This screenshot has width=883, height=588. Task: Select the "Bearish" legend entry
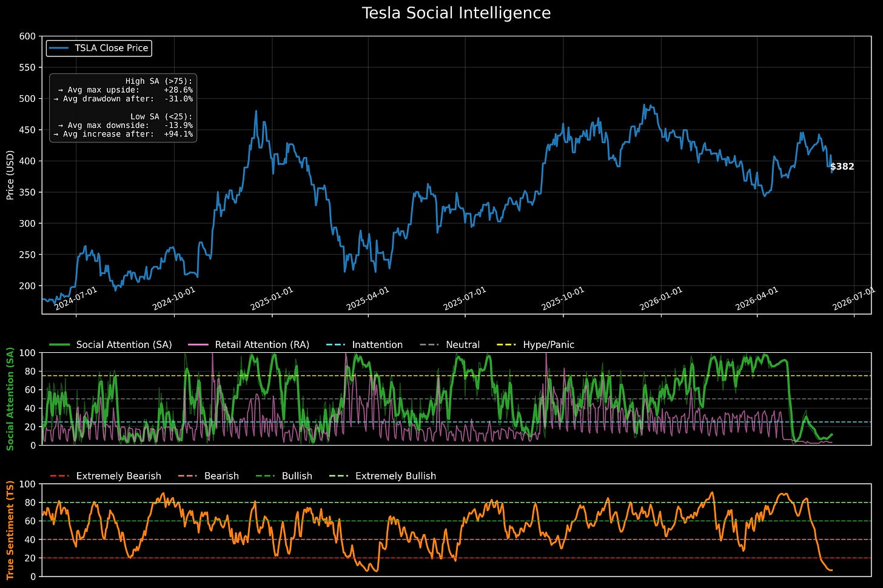tap(209, 476)
